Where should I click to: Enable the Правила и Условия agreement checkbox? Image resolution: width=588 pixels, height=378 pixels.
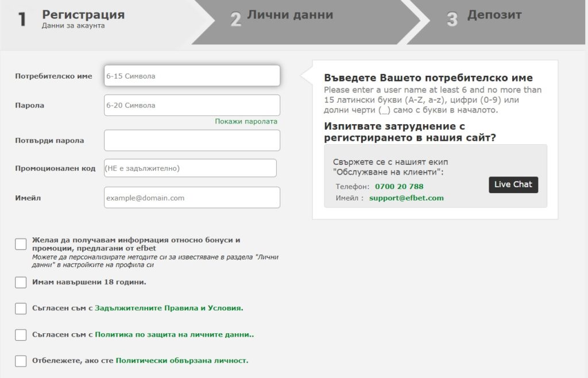coord(21,308)
